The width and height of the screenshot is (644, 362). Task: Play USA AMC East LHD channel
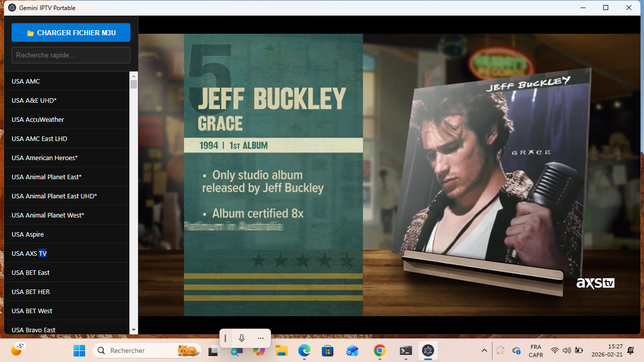point(66,138)
